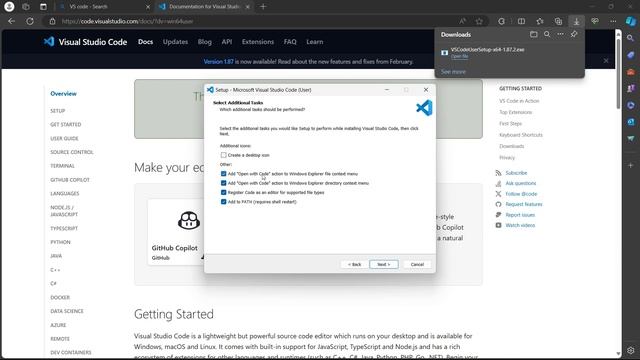Open Keyboard Shortcuts link
The height and width of the screenshot is (360, 640).
tap(521, 135)
